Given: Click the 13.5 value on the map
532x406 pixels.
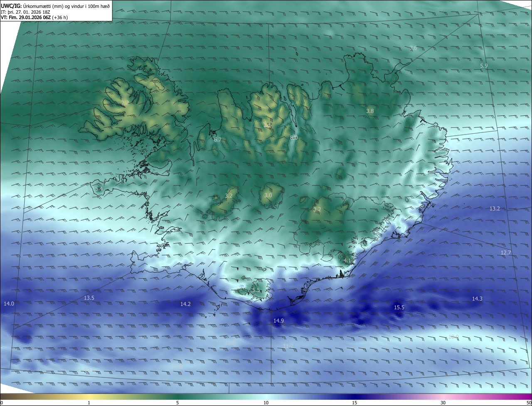Looking at the screenshot, I should tap(89, 298).
